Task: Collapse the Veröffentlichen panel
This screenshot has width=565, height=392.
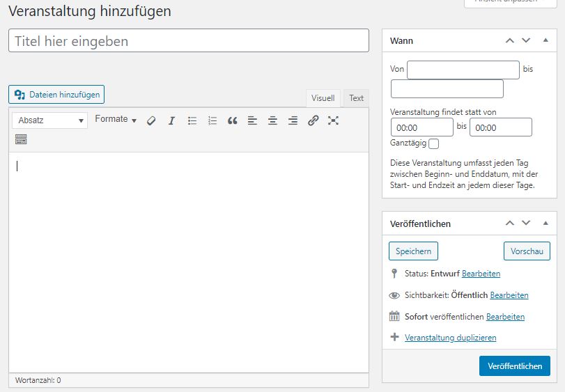Action: click(x=545, y=224)
